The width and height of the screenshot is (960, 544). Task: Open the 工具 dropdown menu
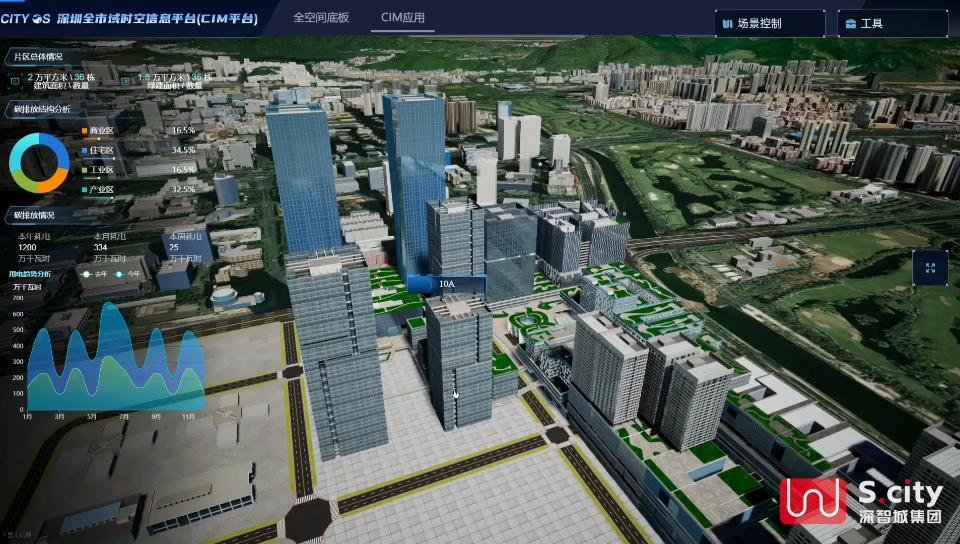click(x=892, y=23)
